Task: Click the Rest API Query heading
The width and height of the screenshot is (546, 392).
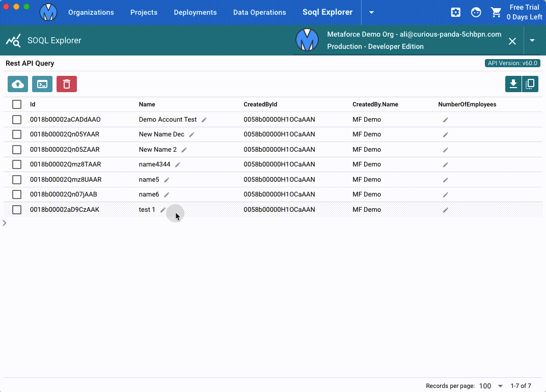Action: tap(30, 63)
